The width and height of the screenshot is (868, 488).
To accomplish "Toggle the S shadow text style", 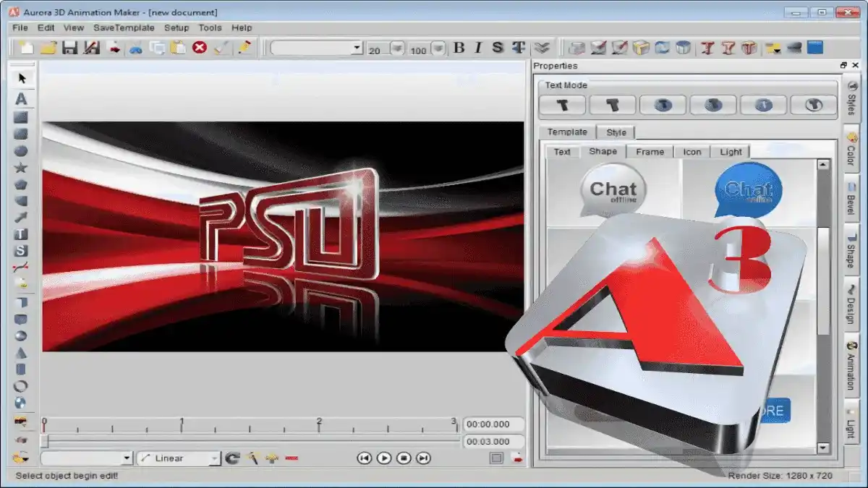I will click(x=498, y=48).
